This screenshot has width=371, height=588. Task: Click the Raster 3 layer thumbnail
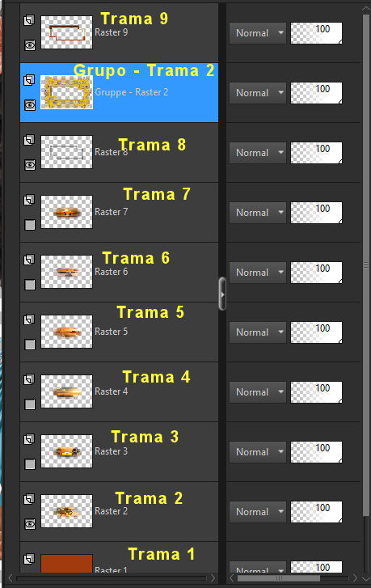[x=67, y=451]
